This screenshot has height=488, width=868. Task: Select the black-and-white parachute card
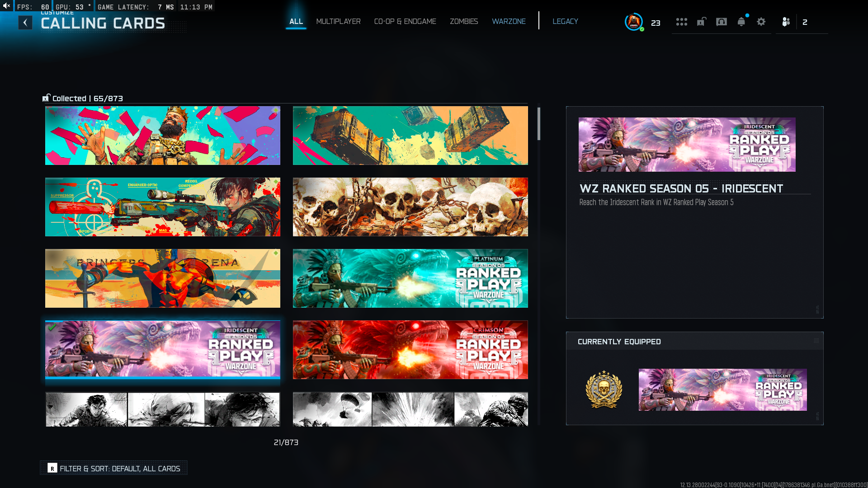410,409
